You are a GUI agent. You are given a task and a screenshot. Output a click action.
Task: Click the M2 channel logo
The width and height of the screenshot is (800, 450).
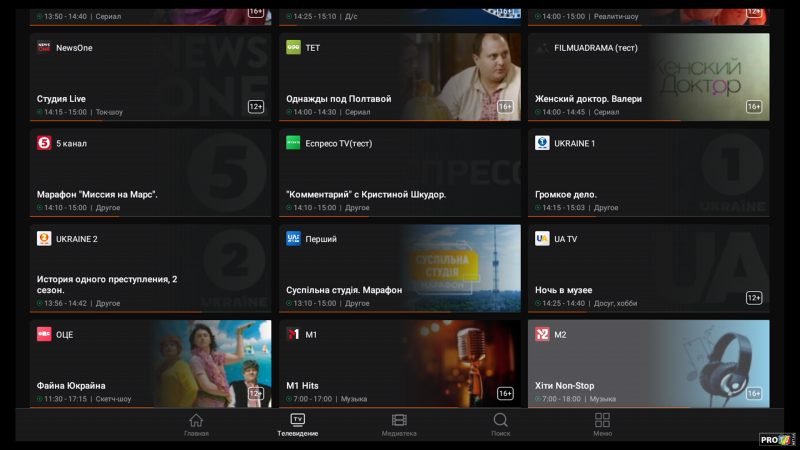click(x=542, y=334)
